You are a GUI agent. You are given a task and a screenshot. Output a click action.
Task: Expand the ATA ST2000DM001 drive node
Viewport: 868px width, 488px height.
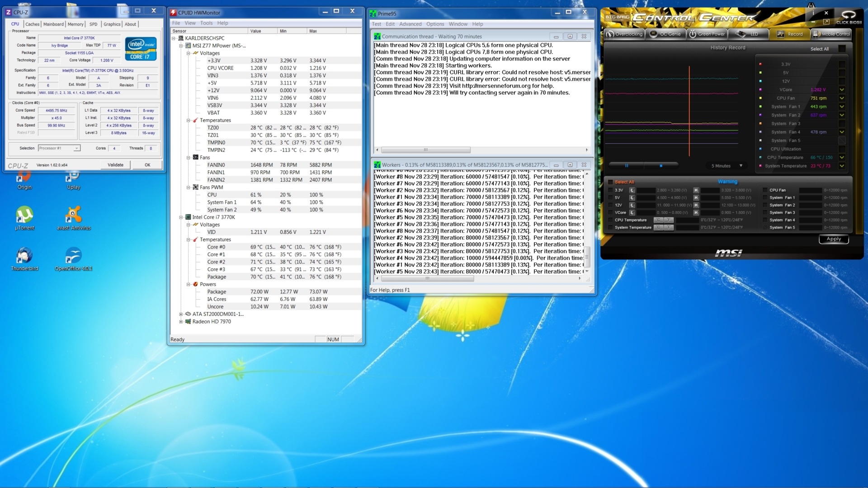[181, 314]
